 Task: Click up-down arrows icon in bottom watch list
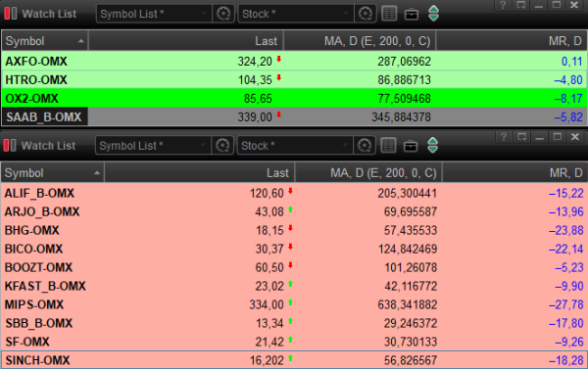pyautogui.click(x=433, y=146)
